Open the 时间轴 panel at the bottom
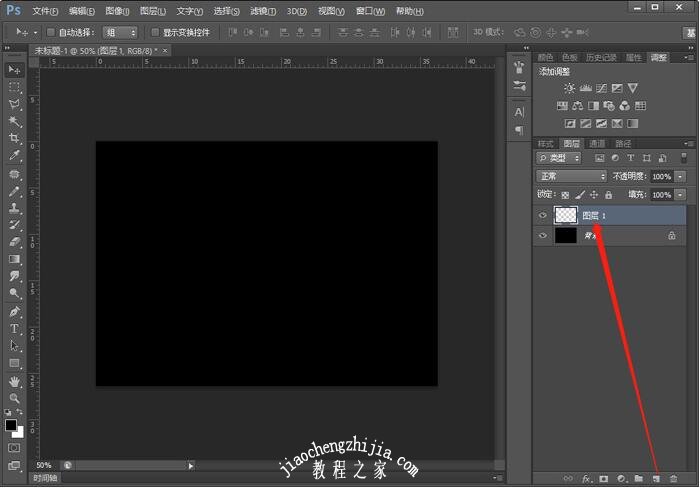Viewport: 700px width, 488px height. click(45, 479)
